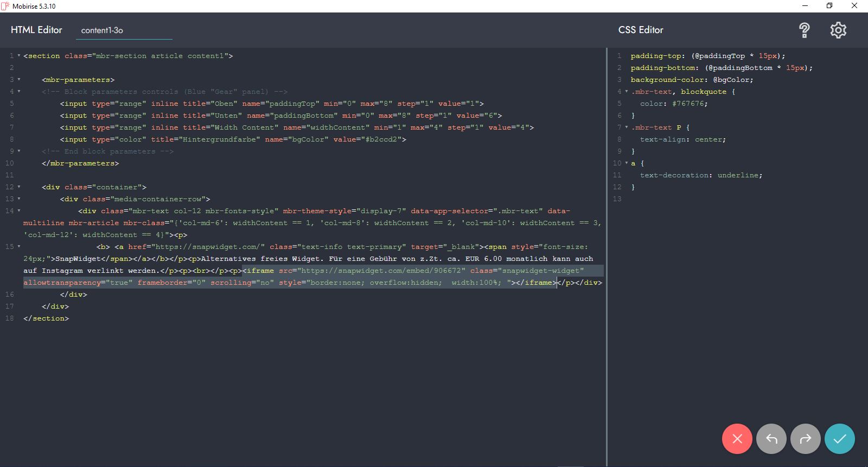Fold the container div on line 12

(x=19, y=187)
